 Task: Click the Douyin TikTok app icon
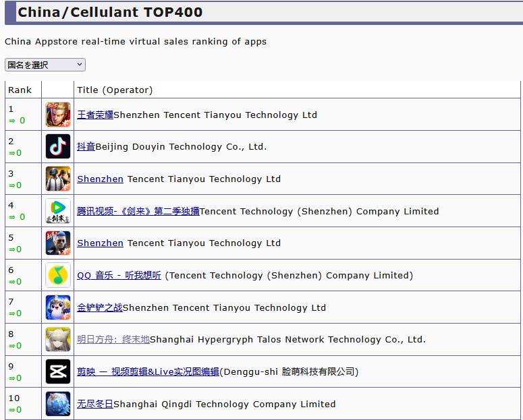pos(57,146)
